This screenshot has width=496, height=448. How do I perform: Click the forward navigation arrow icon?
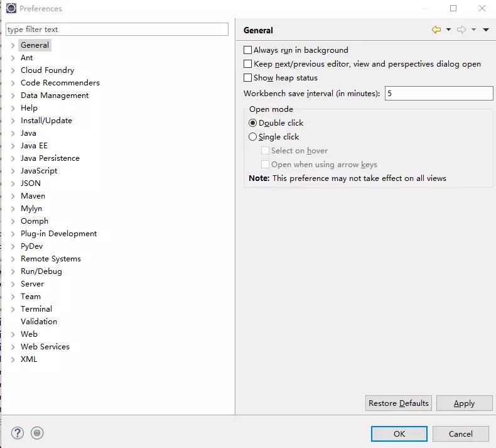click(x=461, y=30)
